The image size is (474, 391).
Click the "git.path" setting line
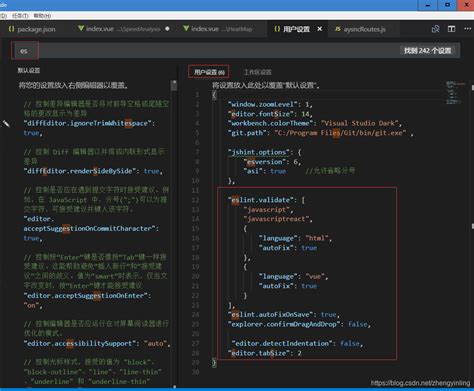pyautogui.click(x=321, y=133)
